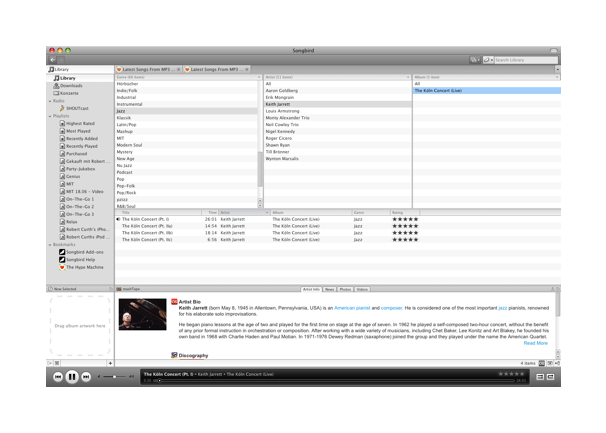Click the mute speaker icon left of volume
Image resolution: width=606 pixels, height=433 pixels.
(99, 377)
